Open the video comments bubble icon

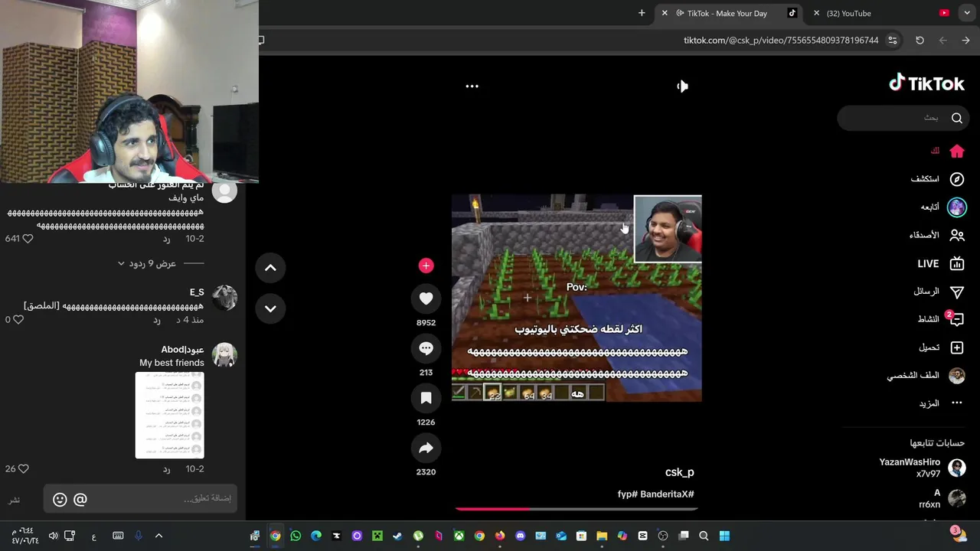pos(426,348)
